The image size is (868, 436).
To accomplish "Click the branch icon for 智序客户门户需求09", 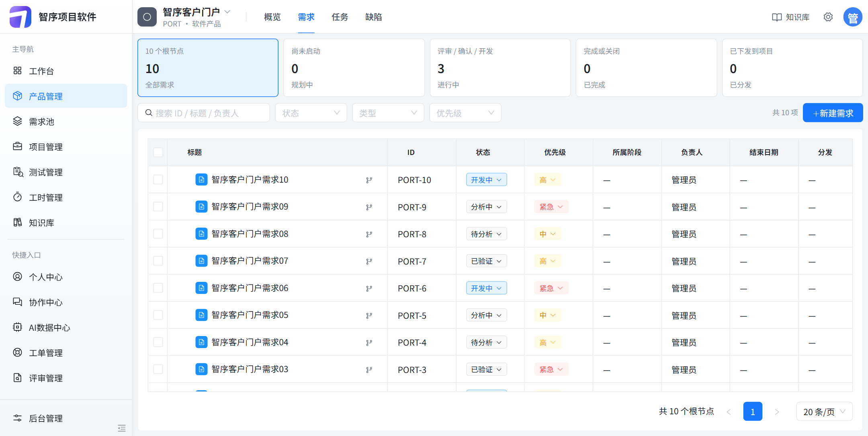I will 369,207.
